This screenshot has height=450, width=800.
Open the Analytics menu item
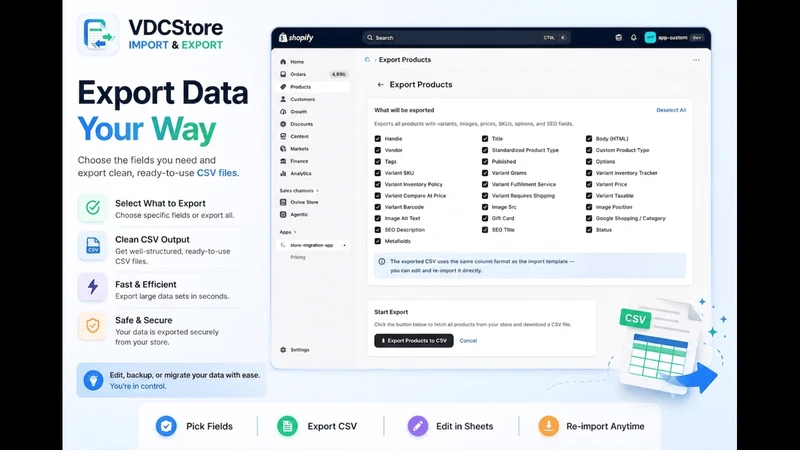coord(313,173)
